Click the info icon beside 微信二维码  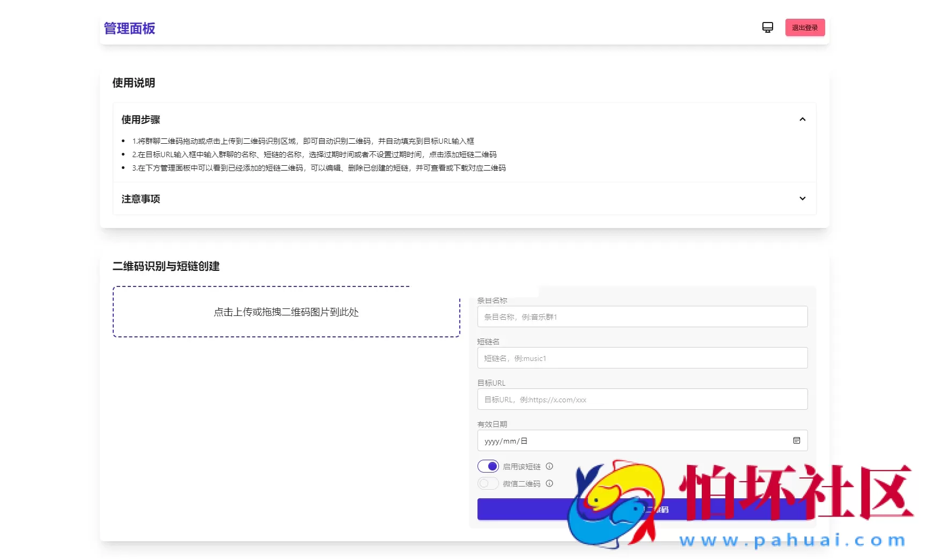(549, 483)
